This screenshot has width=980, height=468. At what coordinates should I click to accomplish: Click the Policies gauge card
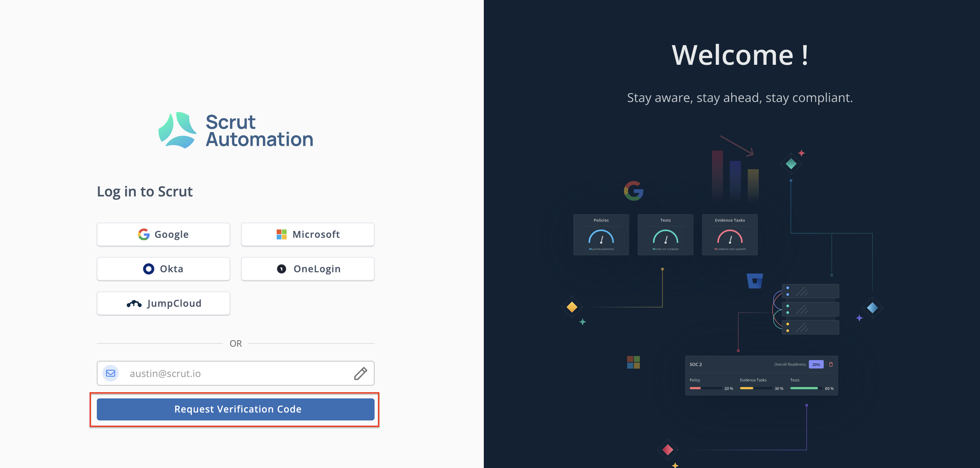601,235
